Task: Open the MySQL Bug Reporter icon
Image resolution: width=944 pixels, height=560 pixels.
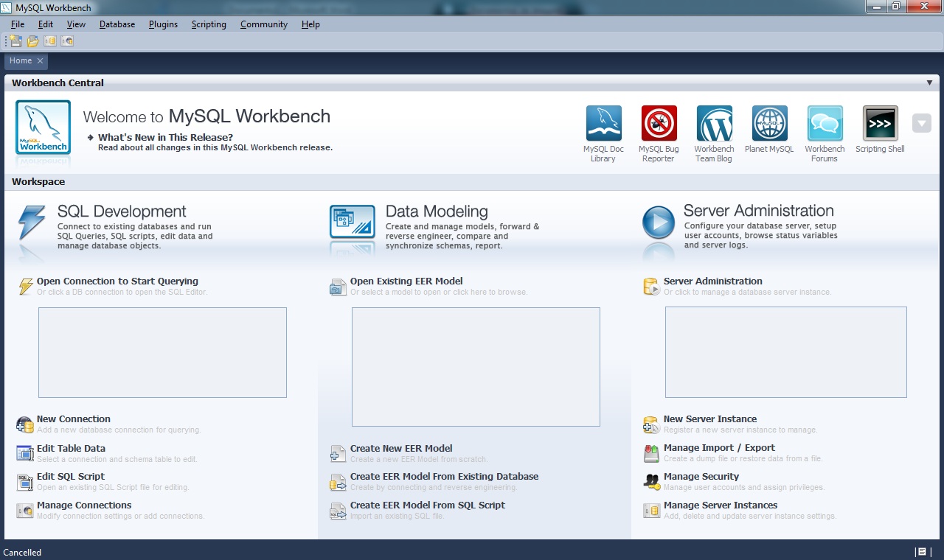Action: (x=659, y=123)
